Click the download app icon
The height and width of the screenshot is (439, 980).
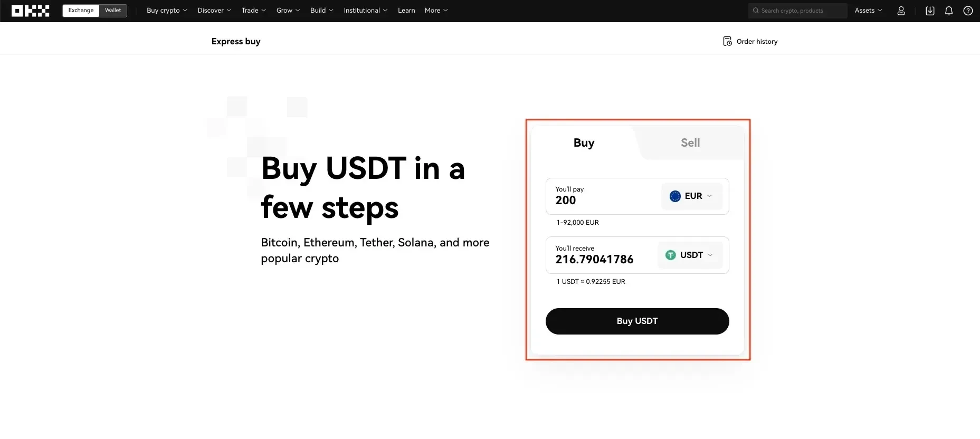[930, 11]
